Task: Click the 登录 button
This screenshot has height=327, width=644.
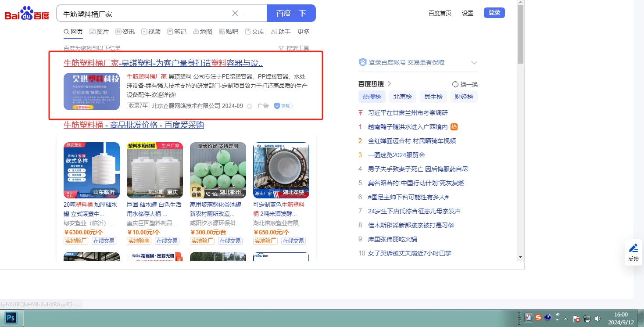Action: (x=494, y=13)
